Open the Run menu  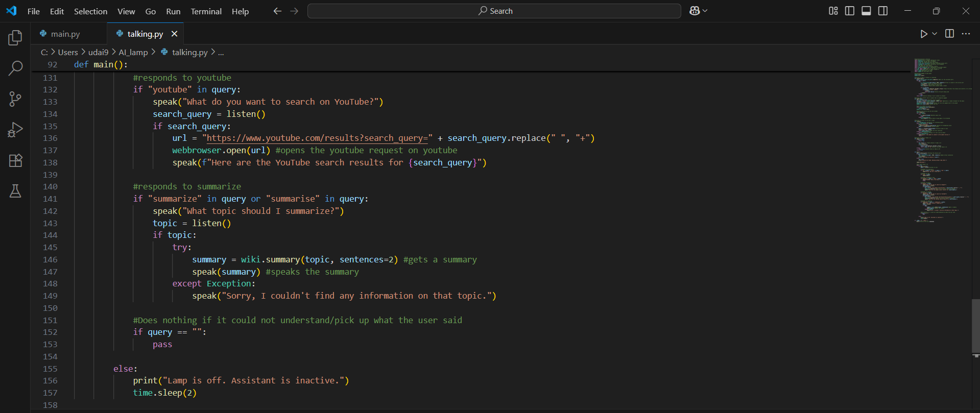[173, 11]
